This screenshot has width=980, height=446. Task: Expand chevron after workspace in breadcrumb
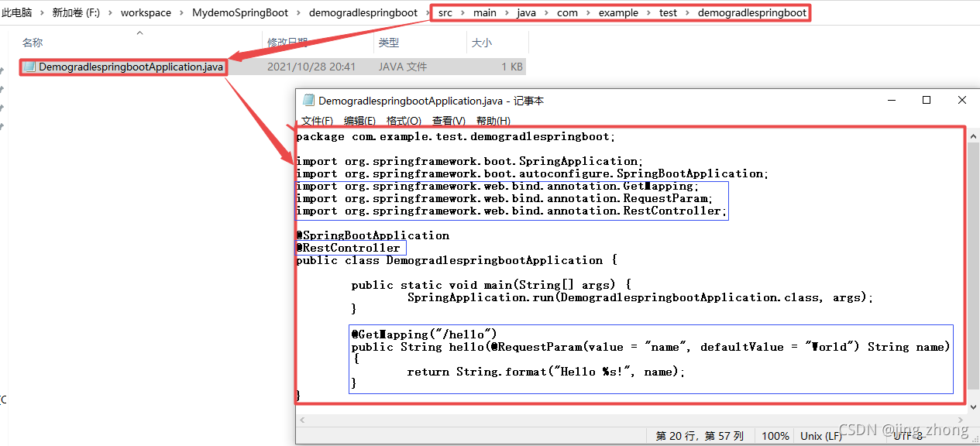tap(181, 12)
